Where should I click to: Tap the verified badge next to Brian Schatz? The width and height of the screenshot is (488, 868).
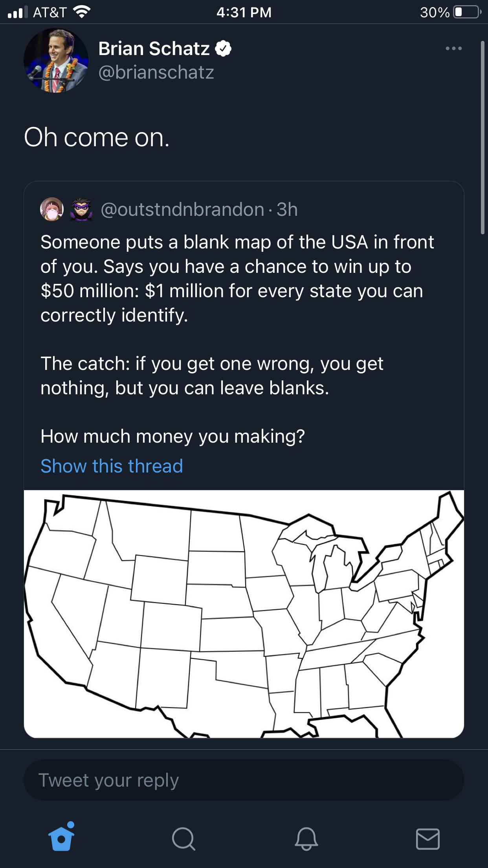pos(223,49)
